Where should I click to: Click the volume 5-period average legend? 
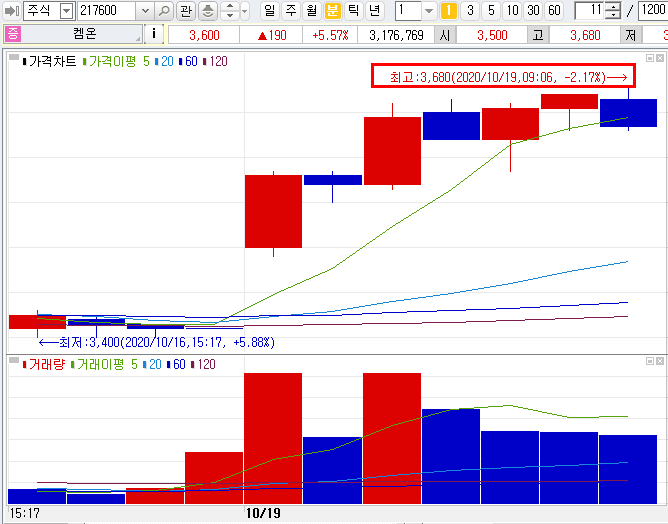click(134, 364)
